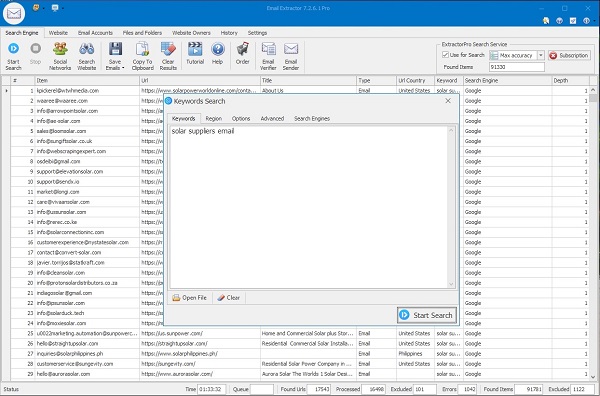Sort by the Item column header
Image resolution: width=600 pixels, height=396 pixels.
tap(87, 80)
